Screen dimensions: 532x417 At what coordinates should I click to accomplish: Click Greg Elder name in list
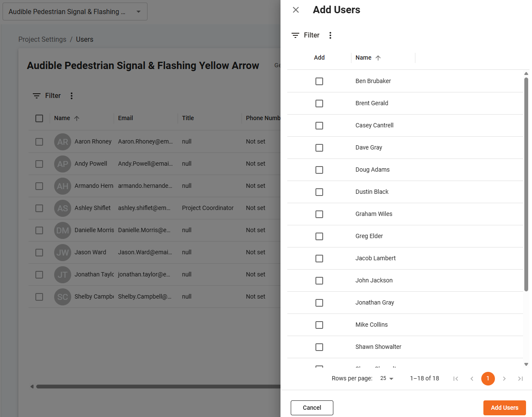click(369, 236)
